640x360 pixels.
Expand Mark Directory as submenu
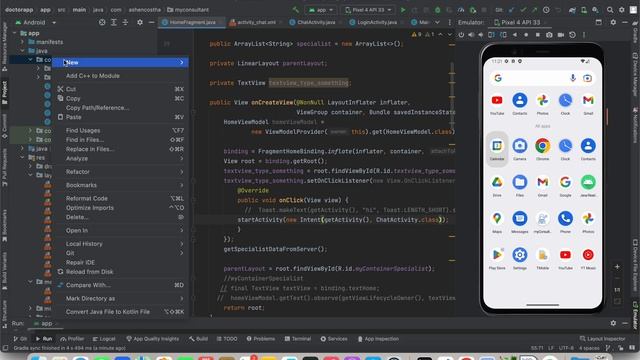coord(120,298)
